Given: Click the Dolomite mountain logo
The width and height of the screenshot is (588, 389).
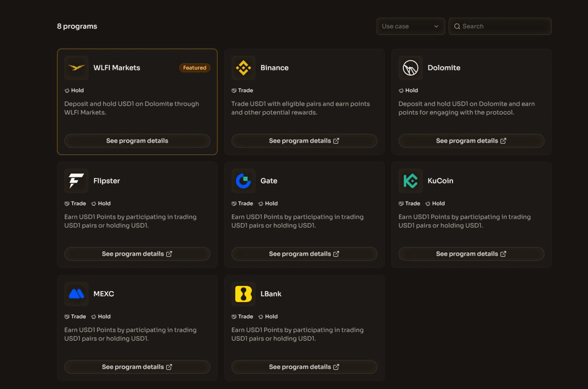Looking at the screenshot, I should (410, 68).
